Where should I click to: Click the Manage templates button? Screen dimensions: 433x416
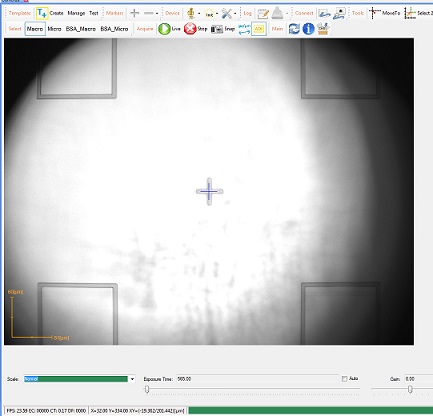coord(76,13)
